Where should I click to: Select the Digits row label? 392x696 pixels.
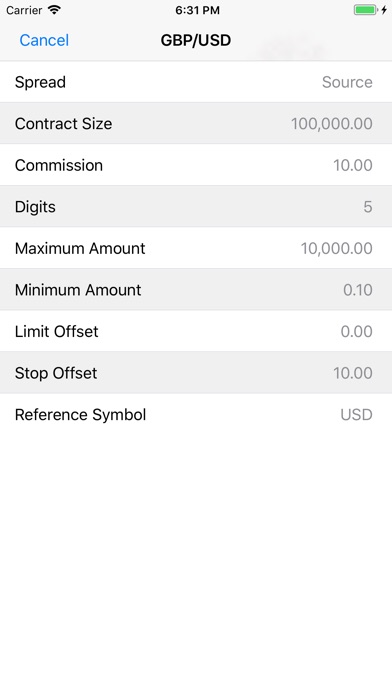coord(36,207)
